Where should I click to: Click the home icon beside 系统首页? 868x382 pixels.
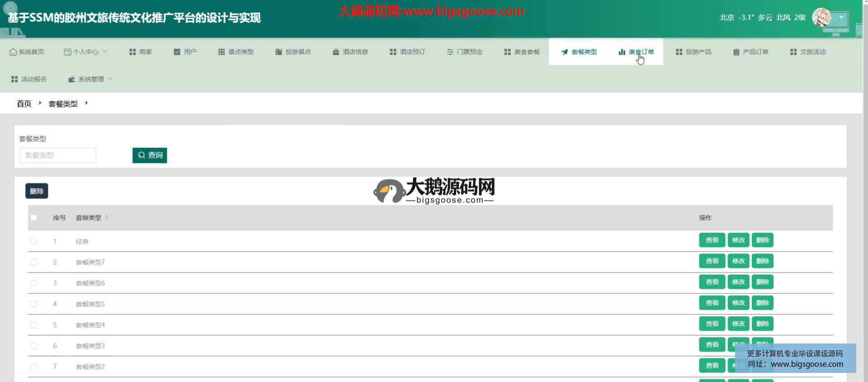tap(13, 52)
